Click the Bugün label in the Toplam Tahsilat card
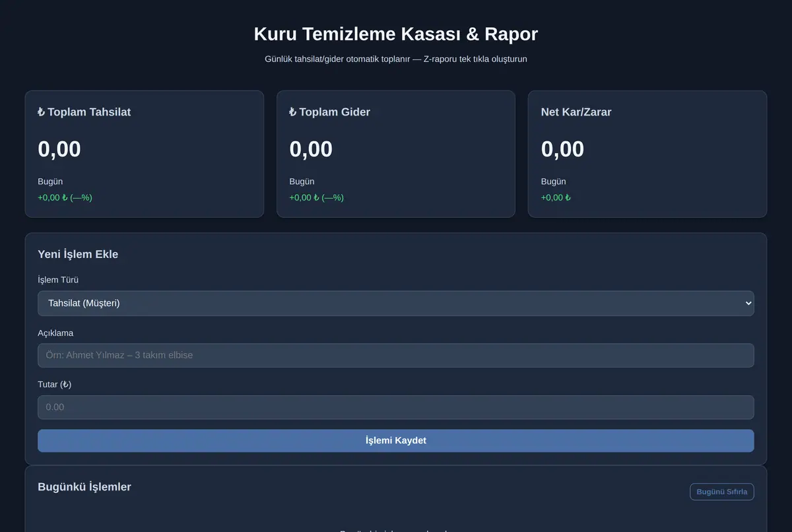Image resolution: width=792 pixels, height=532 pixels. (x=50, y=182)
